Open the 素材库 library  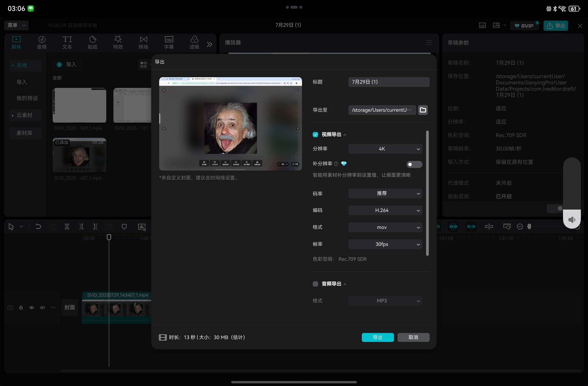tap(25, 133)
